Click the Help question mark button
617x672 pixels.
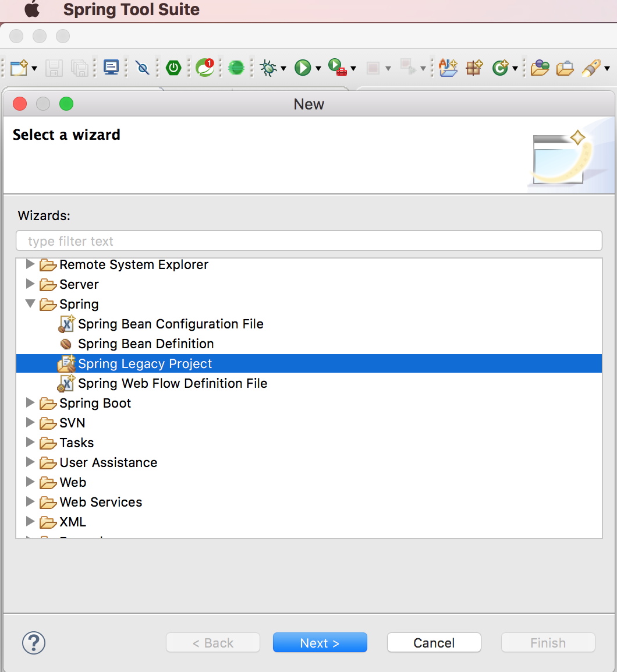click(33, 643)
